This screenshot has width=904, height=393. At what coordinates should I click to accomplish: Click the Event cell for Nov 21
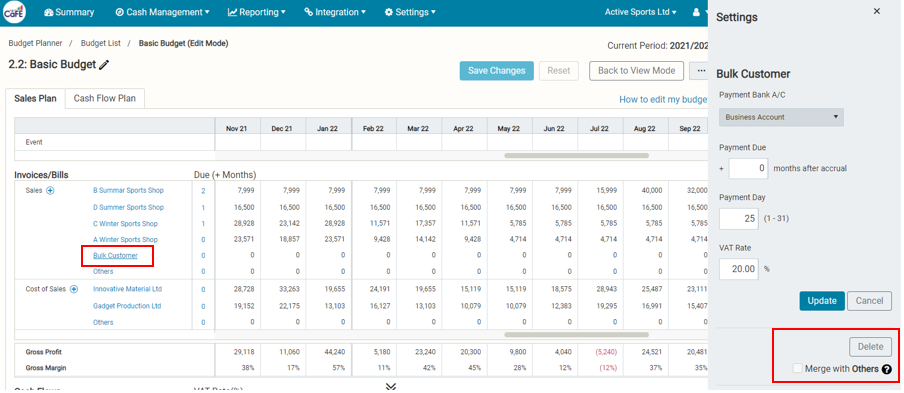click(x=237, y=142)
